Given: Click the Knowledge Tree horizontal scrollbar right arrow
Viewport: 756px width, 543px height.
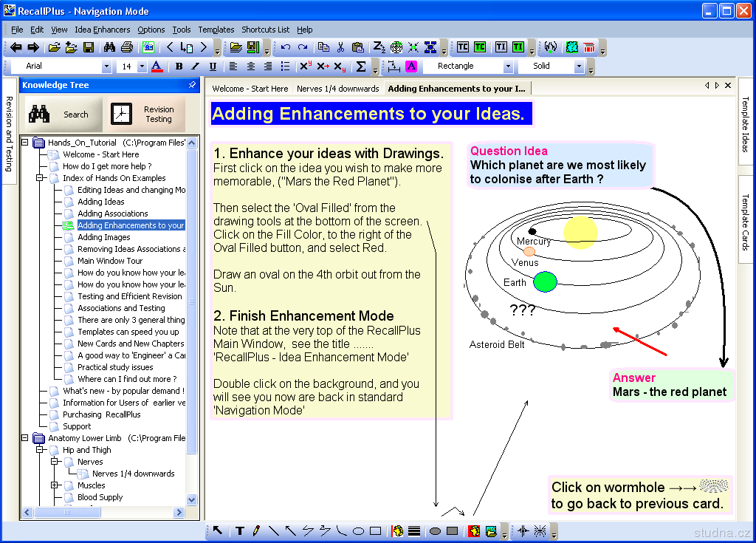Looking at the screenshot, I should point(179,512).
